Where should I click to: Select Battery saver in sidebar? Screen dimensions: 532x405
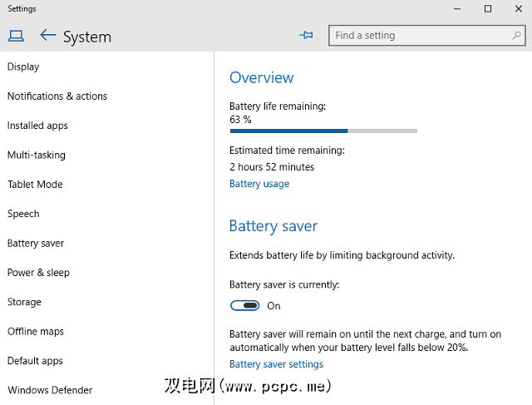pyautogui.click(x=36, y=244)
